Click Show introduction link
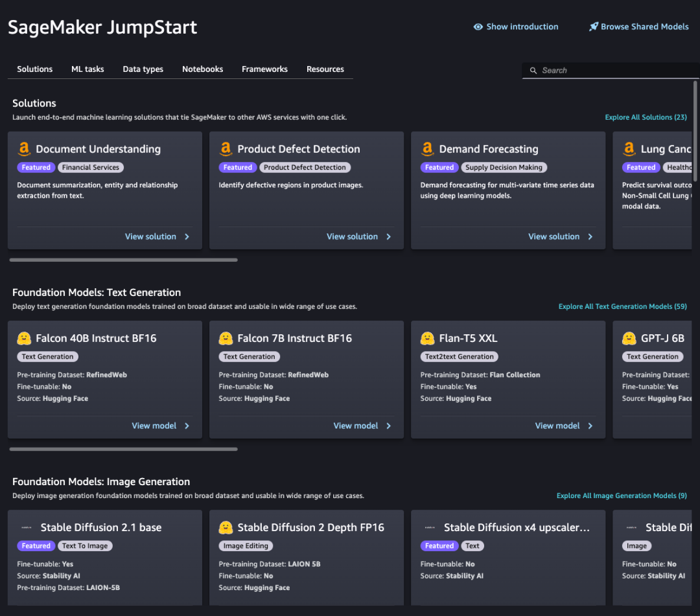This screenshot has height=616, width=700. click(522, 27)
